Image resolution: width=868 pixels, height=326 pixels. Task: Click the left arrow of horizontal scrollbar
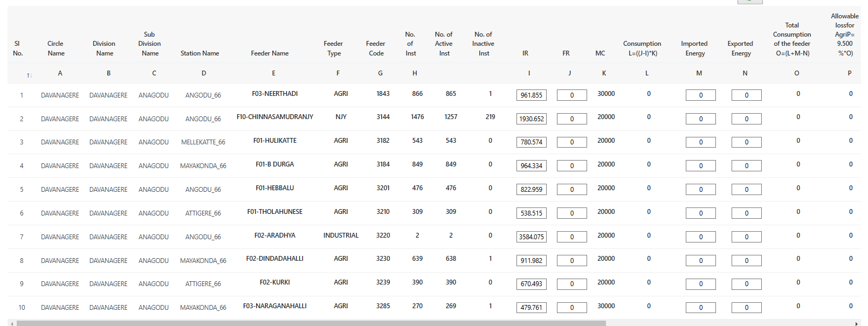click(x=11, y=323)
